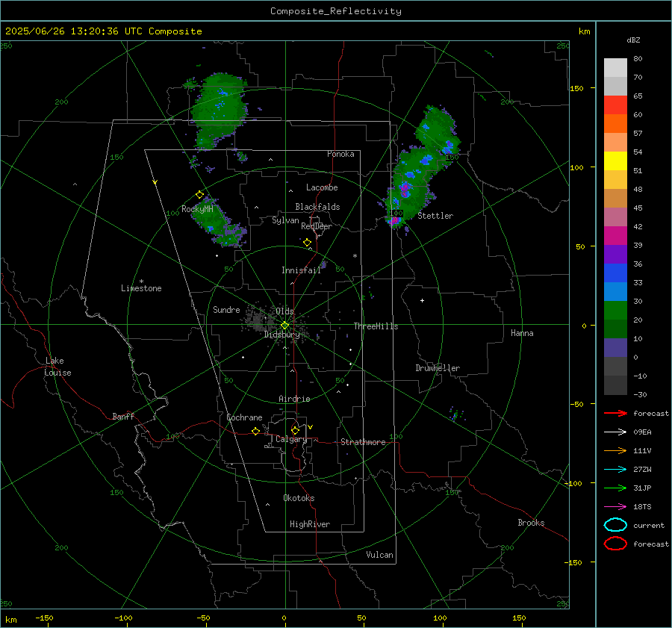This screenshot has width=672, height=628.
Task: Click the red forecast ellipse icon
Action: (x=615, y=544)
